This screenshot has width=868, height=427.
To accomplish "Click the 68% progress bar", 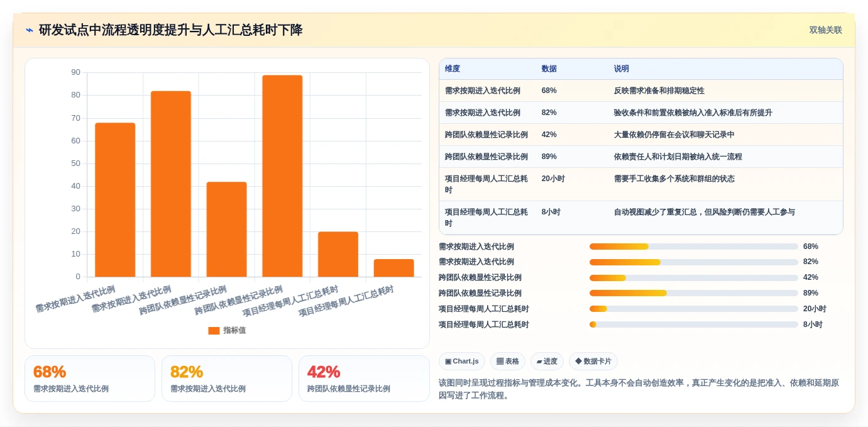I will tap(694, 247).
